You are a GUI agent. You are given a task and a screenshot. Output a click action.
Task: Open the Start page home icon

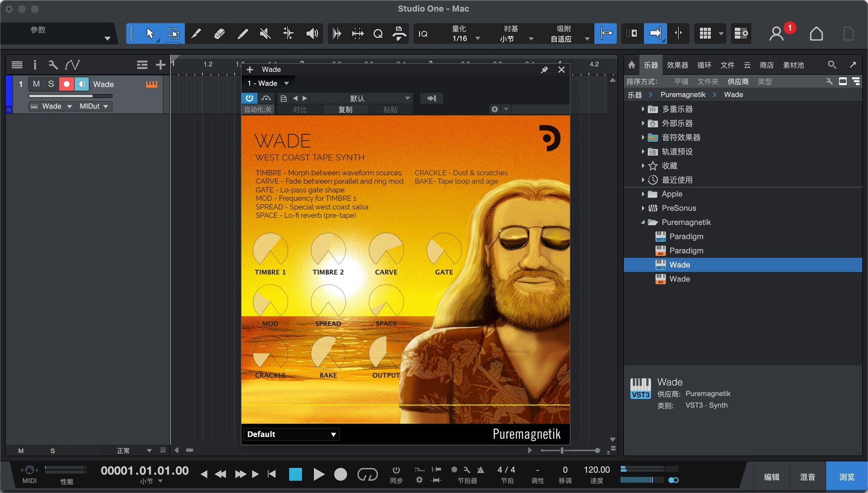816,33
